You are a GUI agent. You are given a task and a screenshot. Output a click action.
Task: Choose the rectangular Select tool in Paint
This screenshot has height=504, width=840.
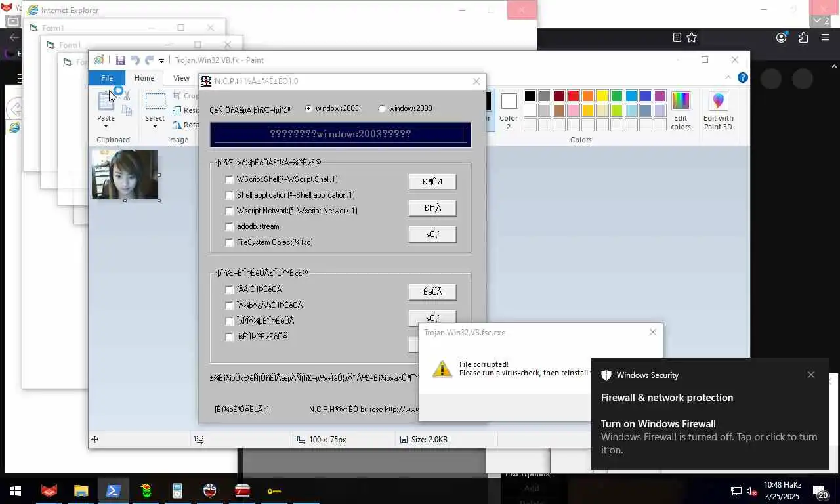click(156, 101)
